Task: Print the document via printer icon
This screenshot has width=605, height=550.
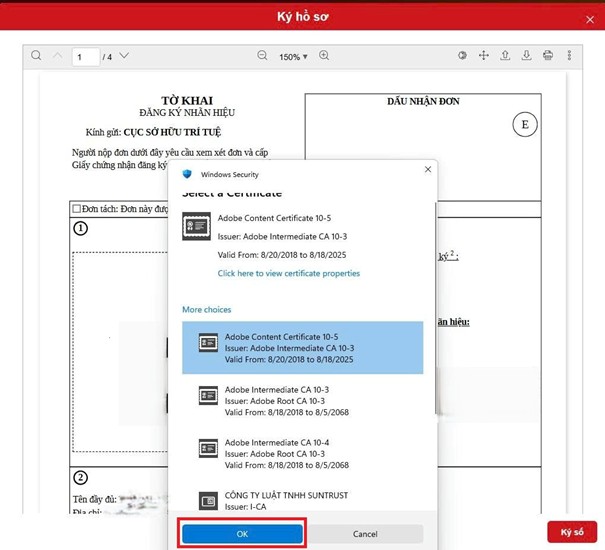Action: click(548, 56)
